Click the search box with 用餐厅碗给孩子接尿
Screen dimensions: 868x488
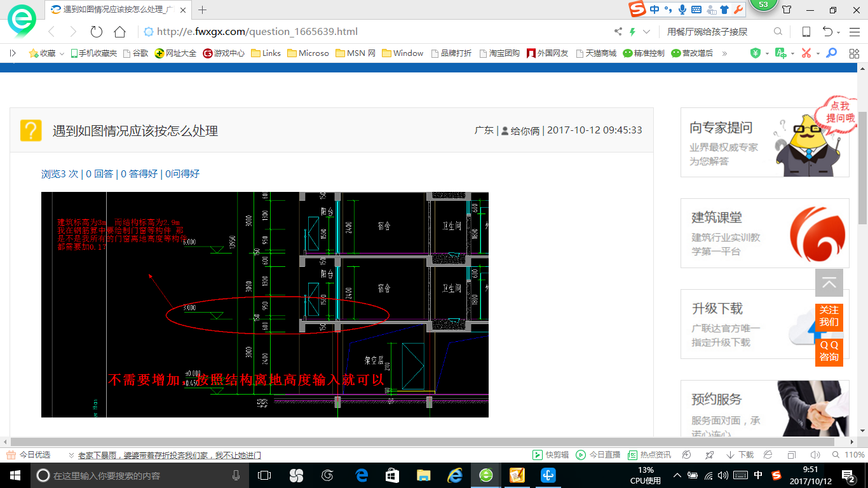(717, 32)
